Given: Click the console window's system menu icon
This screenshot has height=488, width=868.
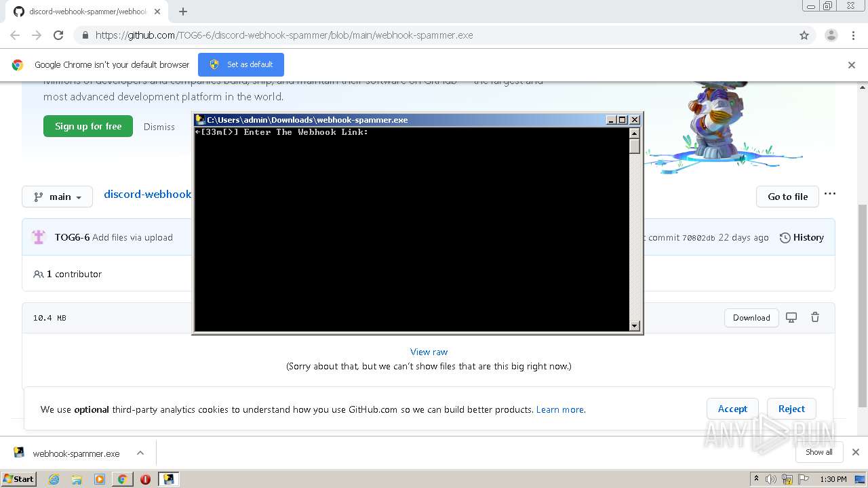Looking at the screenshot, I should click(x=200, y=119).
